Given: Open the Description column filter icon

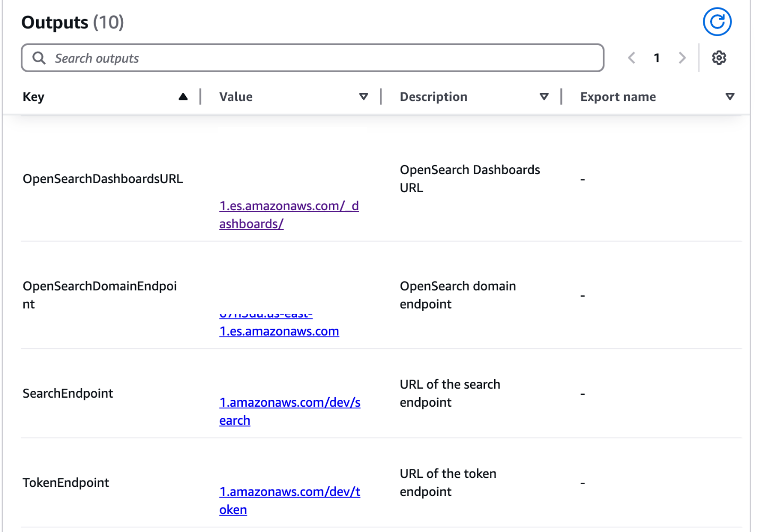Looking at the screenshot, I should (x=544, y=97).
